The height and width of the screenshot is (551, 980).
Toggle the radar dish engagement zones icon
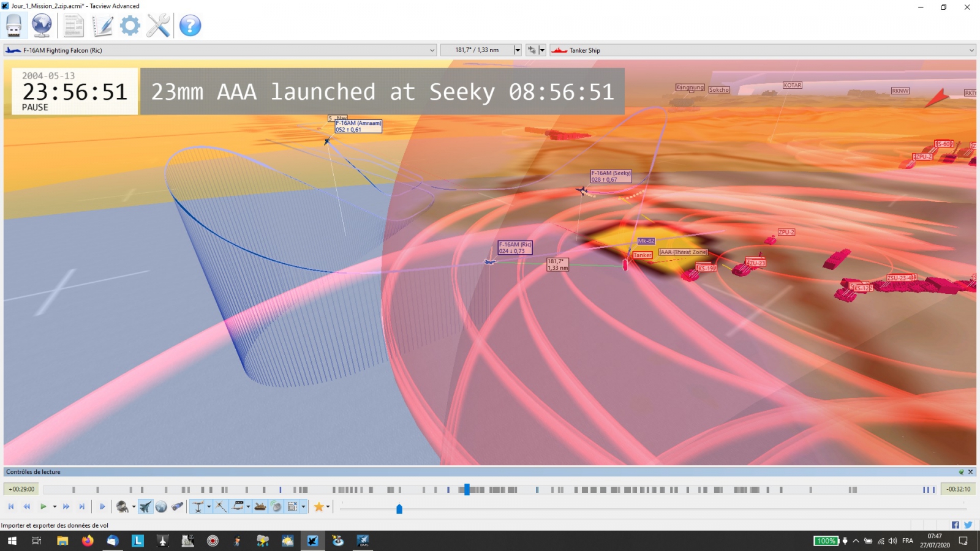pos(276,506)
